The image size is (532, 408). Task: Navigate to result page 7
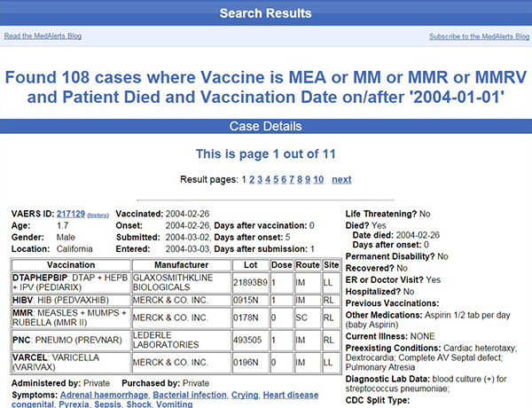(x=293, y=179)
